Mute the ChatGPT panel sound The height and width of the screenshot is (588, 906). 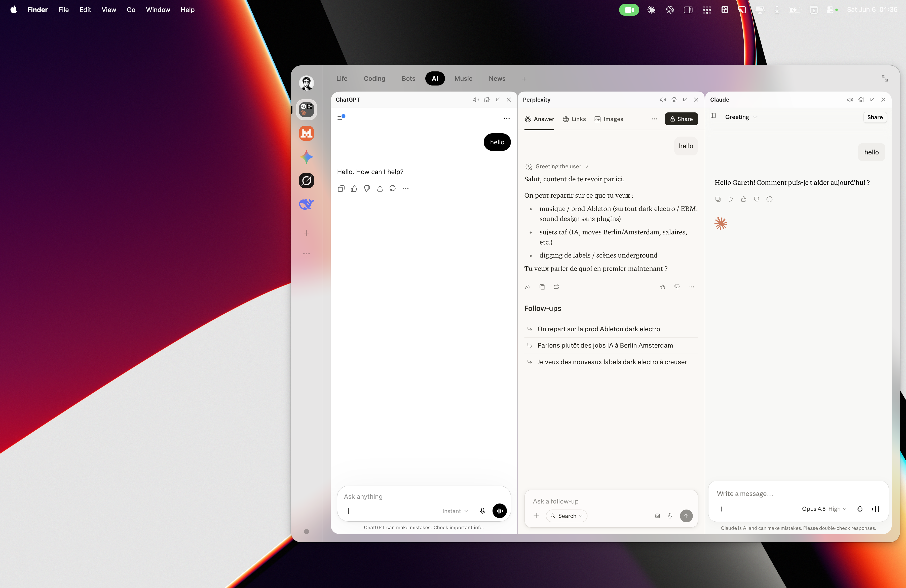[x=475, y=100]
